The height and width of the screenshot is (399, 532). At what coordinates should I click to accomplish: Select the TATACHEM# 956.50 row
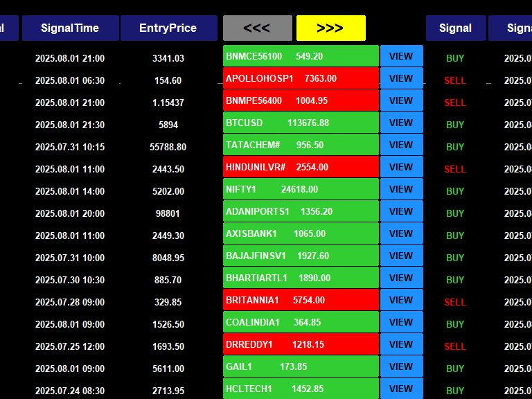pyautogui.click(x=301, y=145)
